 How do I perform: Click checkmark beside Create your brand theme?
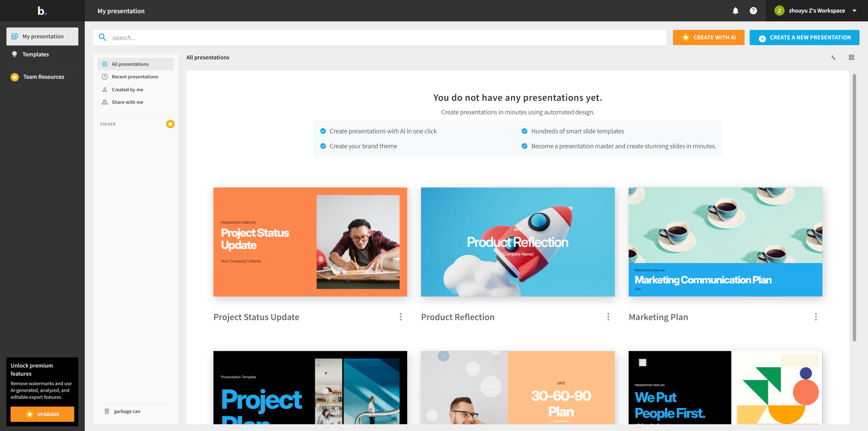(323, 146)
